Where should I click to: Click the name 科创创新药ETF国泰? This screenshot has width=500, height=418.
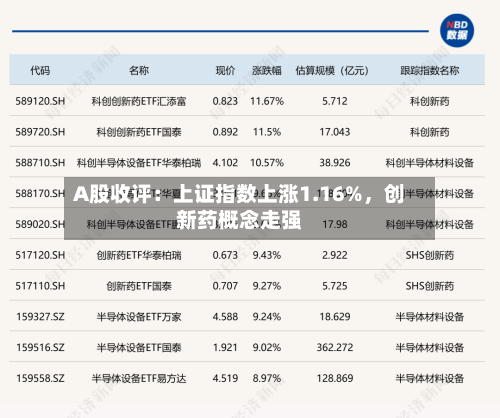[x=139, y=132]
